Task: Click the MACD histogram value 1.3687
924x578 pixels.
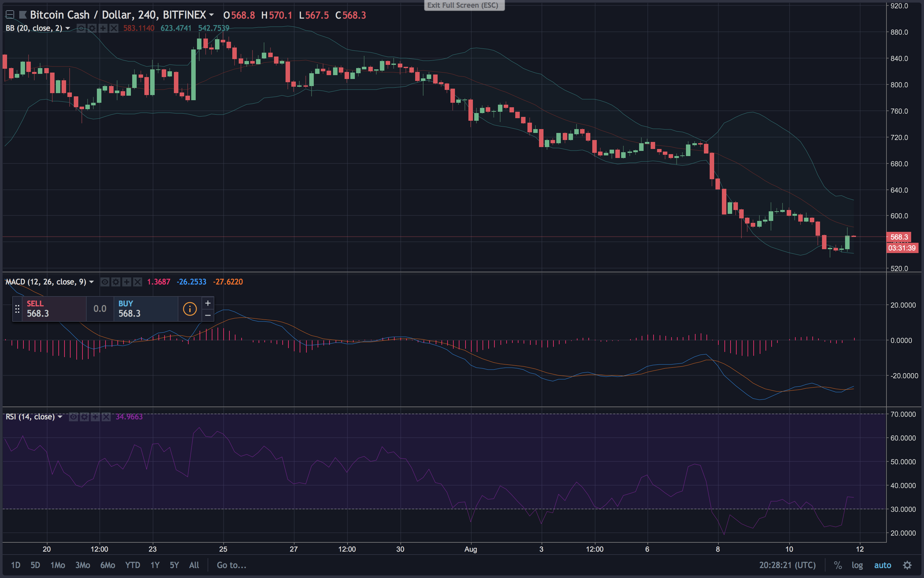Action: (158, 282)
